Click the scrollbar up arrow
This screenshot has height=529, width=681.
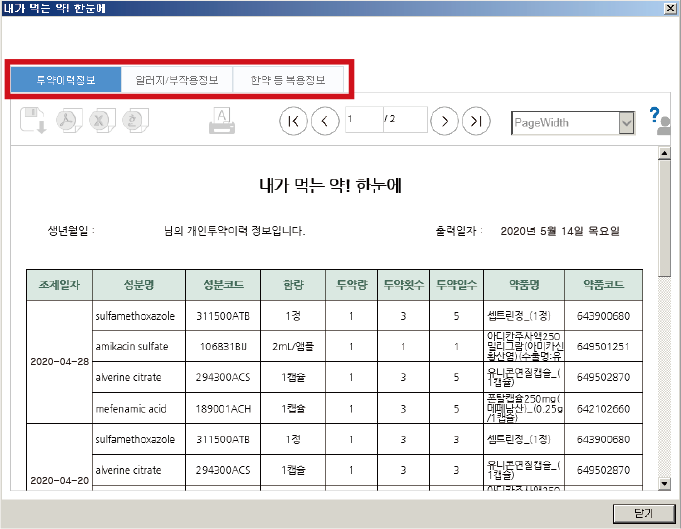(x=664, y=153)
